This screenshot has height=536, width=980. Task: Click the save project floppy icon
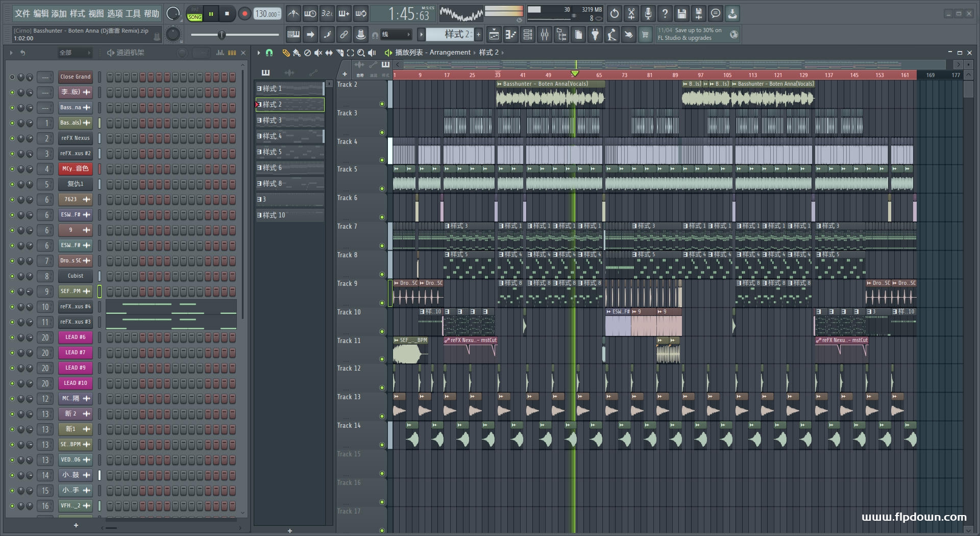(681, 14)
